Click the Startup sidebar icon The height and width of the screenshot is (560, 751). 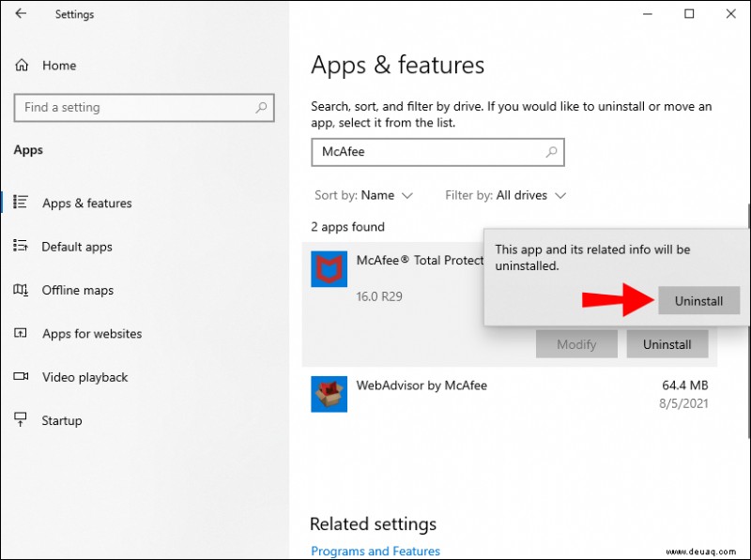(x=21, y=419)
